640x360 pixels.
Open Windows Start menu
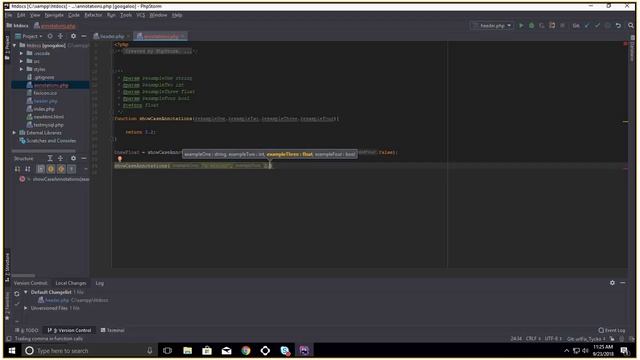[x=12, y=351]
